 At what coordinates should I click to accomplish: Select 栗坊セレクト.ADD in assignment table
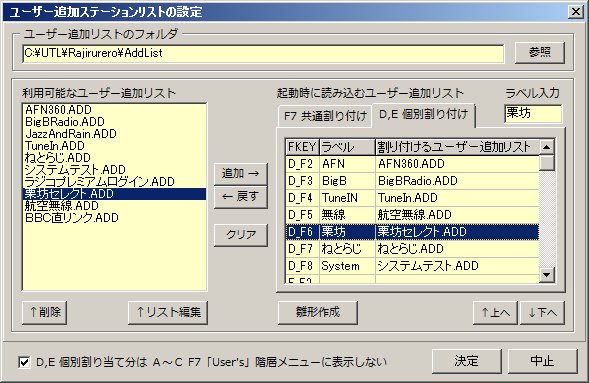(457, 232)
